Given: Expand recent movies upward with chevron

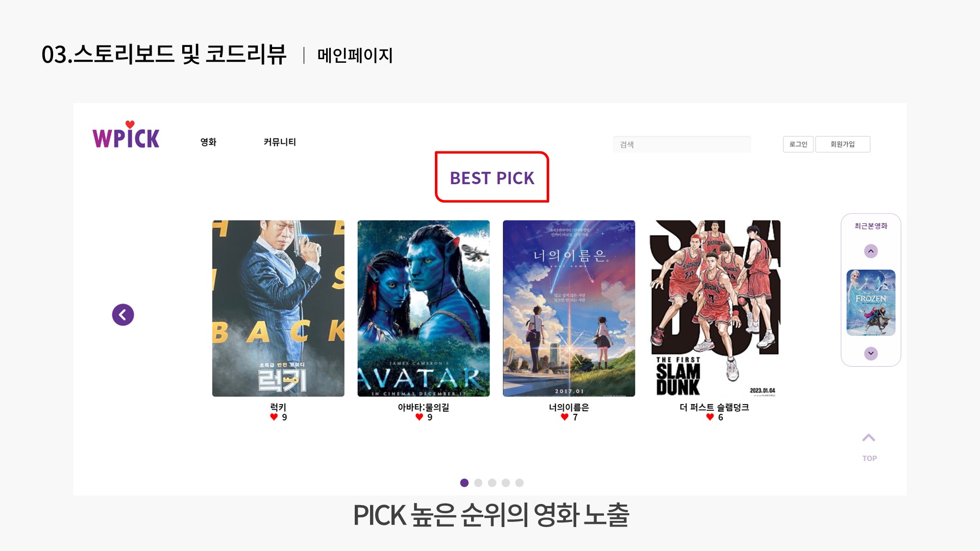Looking at the screenshot, I should click(x=871, y=251).
